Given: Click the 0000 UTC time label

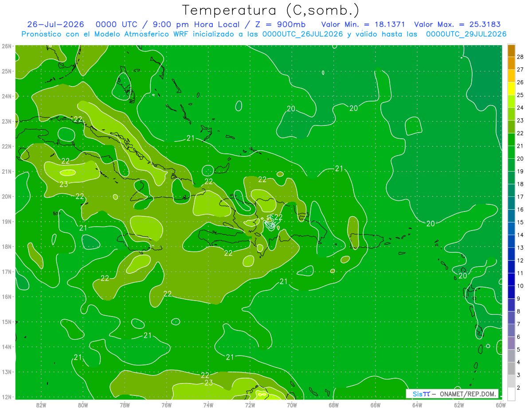Looking at the screenshot, I should tap(117, 25).
